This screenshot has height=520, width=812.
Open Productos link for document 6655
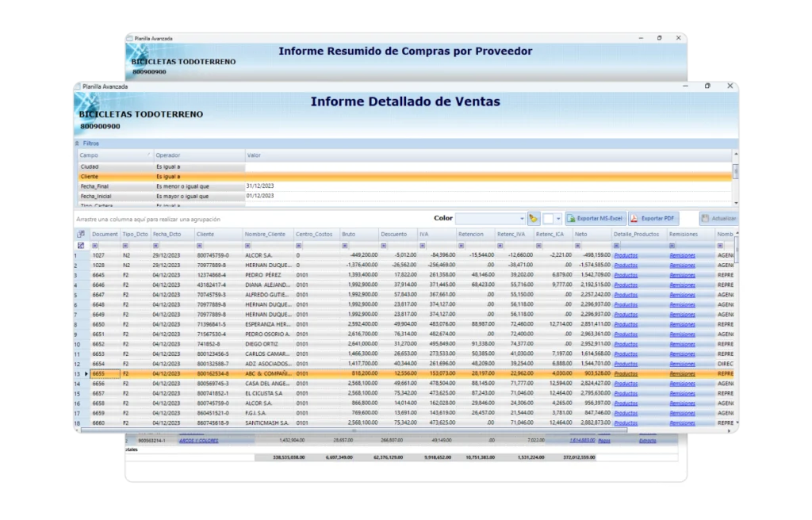click(626, 373)
